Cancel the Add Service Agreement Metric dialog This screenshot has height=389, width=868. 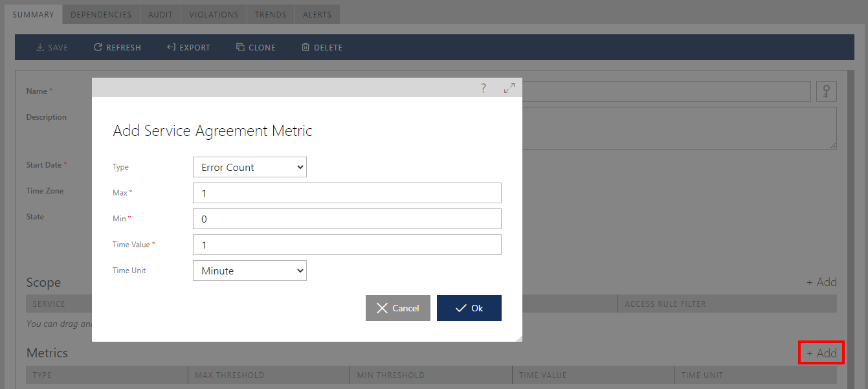pos(397,308)
